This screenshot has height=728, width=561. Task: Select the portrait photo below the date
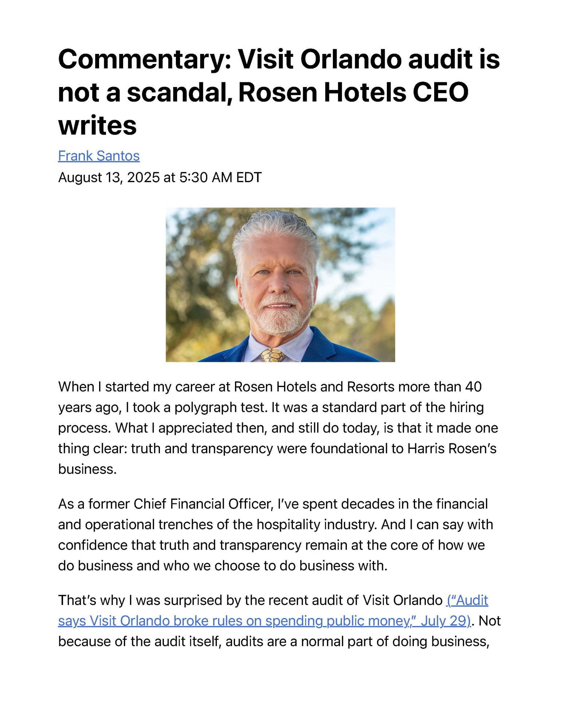(x=280, y=285)
